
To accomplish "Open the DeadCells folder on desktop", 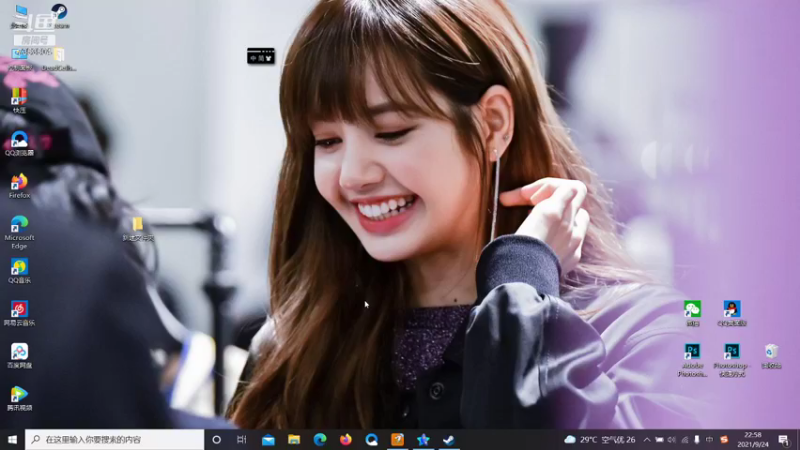I will (59, 59).
